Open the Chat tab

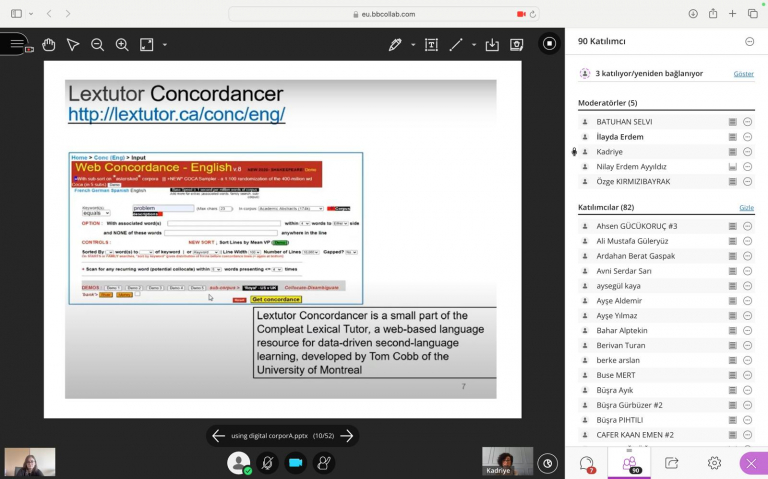[x=587, y=463]
